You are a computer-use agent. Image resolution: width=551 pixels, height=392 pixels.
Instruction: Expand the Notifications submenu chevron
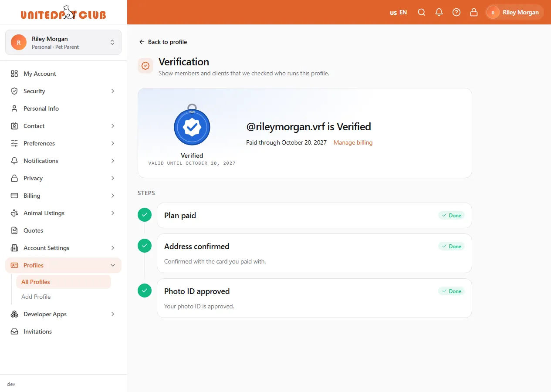tap(113, 161)
